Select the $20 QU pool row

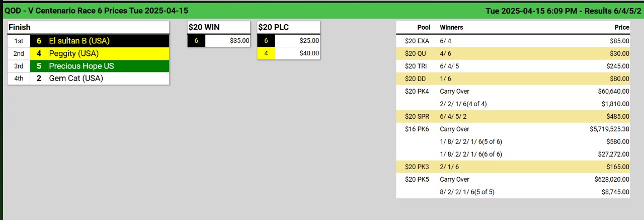(513, 53)
